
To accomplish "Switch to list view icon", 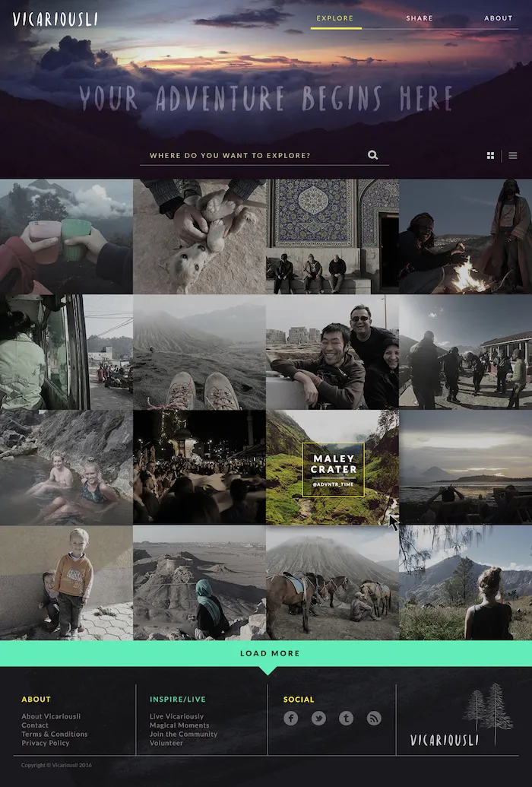I will point(512,156).
